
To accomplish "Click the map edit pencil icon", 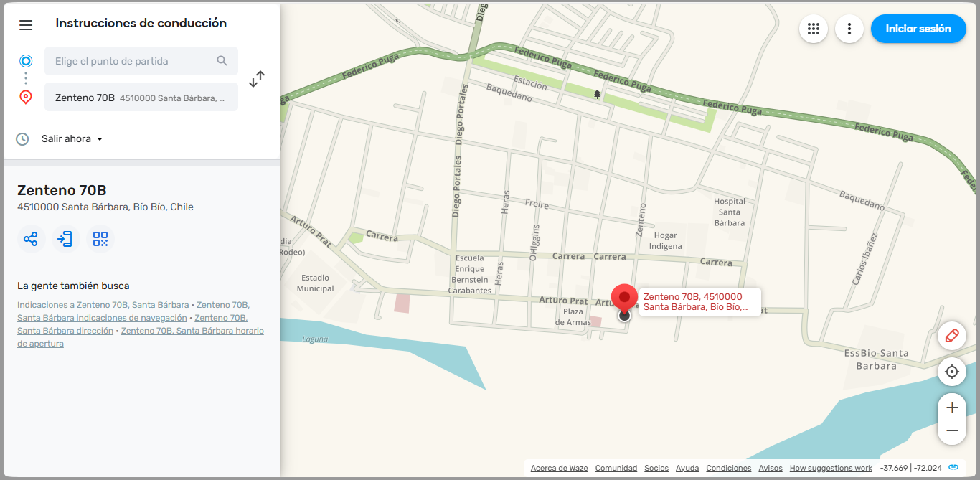I will coord(952,336).
